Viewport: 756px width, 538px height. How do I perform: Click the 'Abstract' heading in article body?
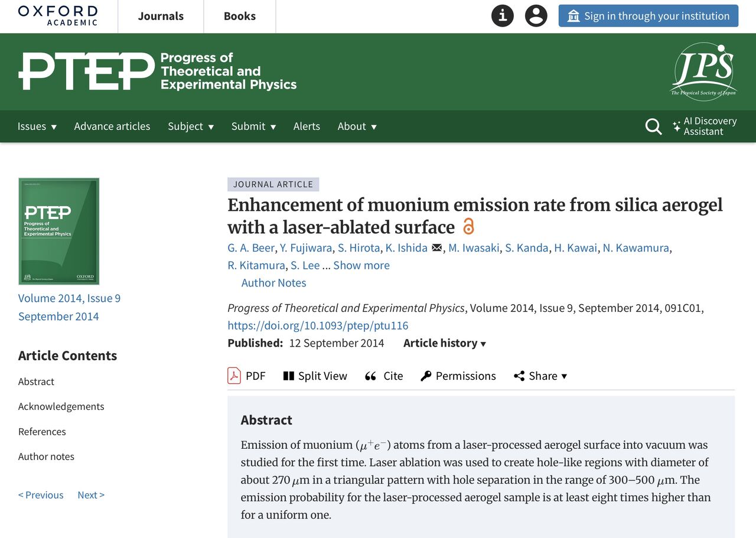[266, 420]
